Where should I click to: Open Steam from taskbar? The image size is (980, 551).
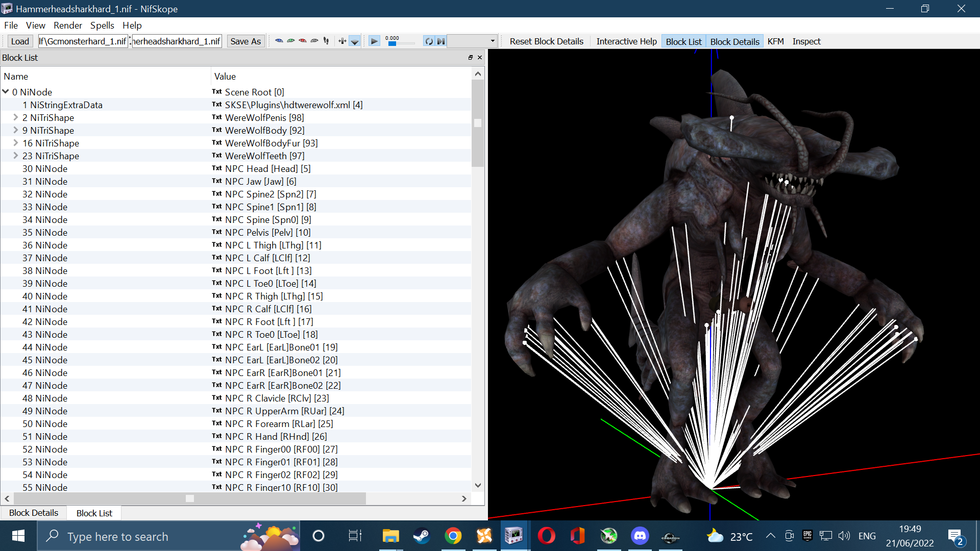tap(422, 536)
